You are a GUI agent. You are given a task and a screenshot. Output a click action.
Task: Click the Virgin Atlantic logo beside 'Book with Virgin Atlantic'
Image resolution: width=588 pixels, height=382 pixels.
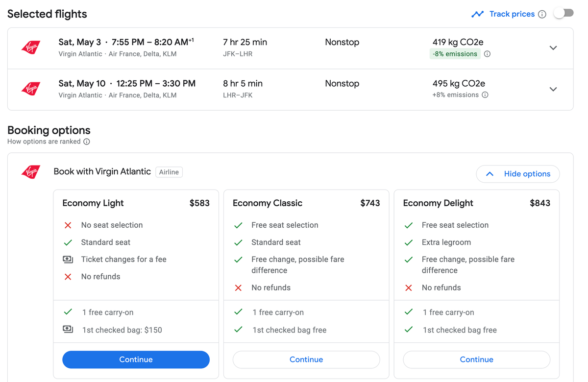(x=31, y=172)
